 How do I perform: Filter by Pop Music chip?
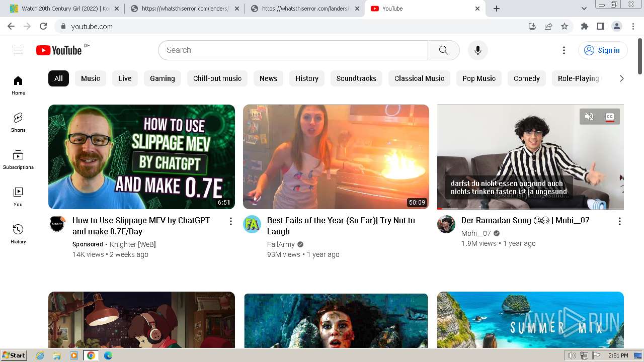(479, 78)
